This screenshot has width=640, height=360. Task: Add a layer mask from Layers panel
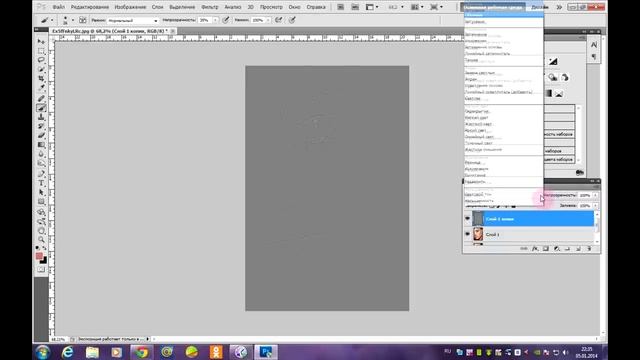pos(546,249)
